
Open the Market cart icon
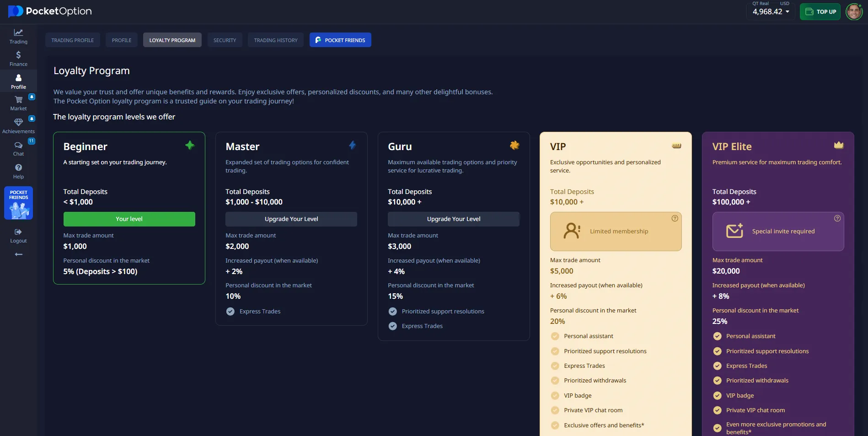click(x=18, y=100)
